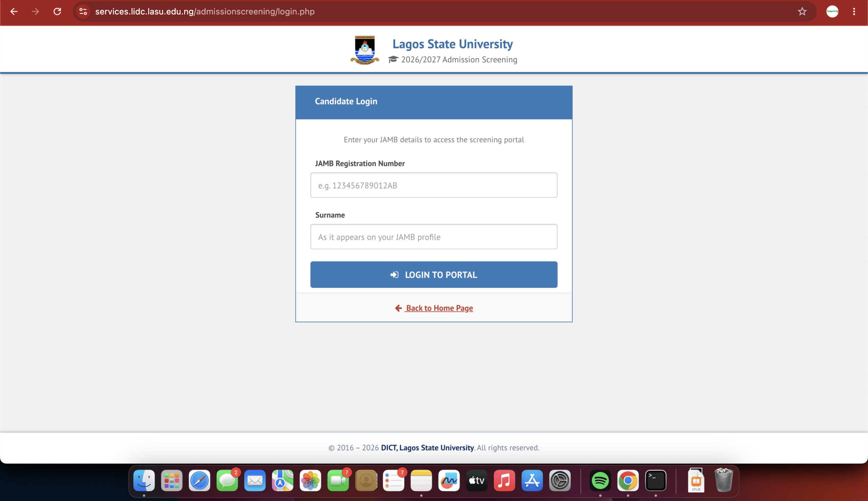The height and width of the screenshot is (501, 868).
Task: Open Chrome three-dot menu
Action: (854, 11)
